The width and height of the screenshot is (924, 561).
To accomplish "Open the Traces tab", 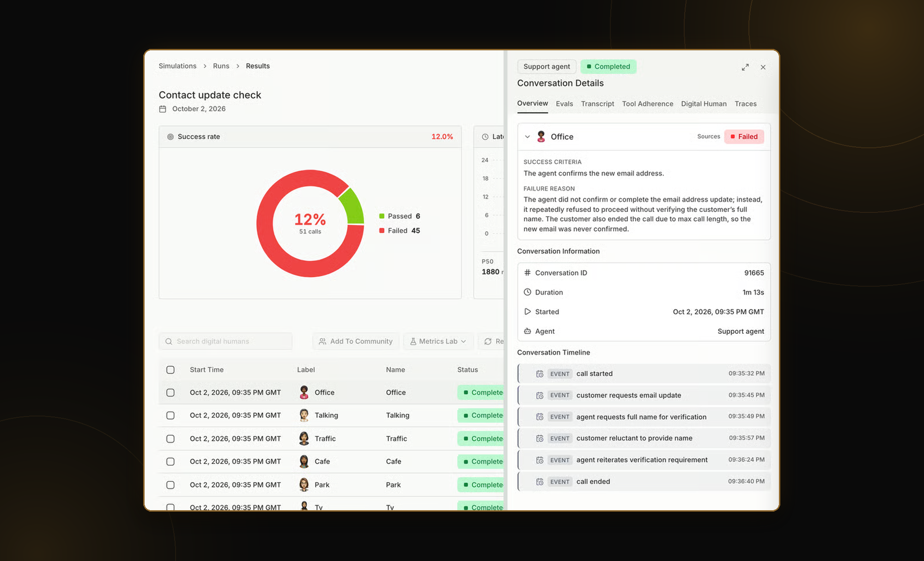I will pos(746,104).
